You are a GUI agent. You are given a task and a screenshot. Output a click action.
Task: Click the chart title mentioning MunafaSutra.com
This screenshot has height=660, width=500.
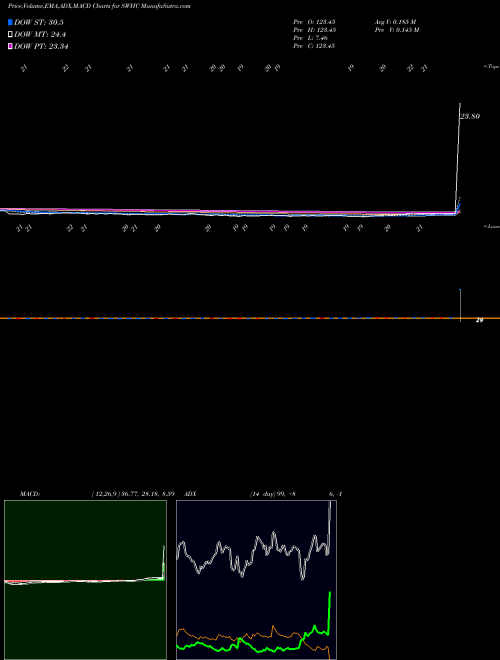pyautogui.click(x=99, y=7)
